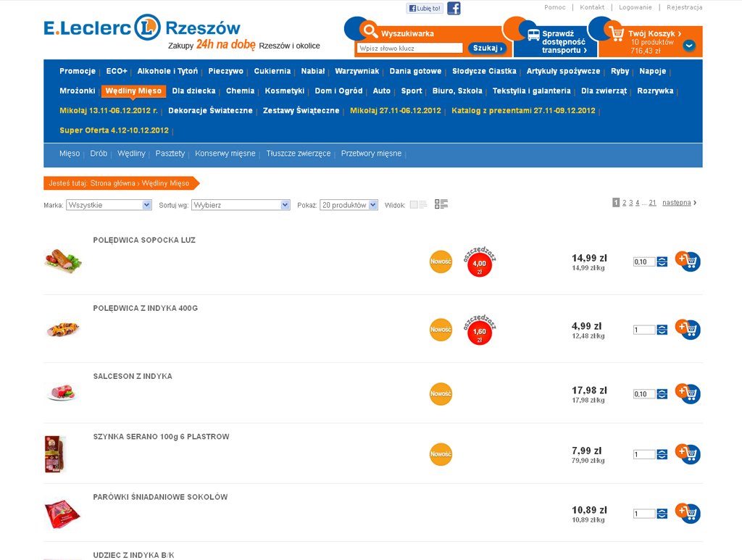Screen dimensions: 742x560
Task: Click the search keyword input field
Action: pyautogui.click(x=409, y=49)
